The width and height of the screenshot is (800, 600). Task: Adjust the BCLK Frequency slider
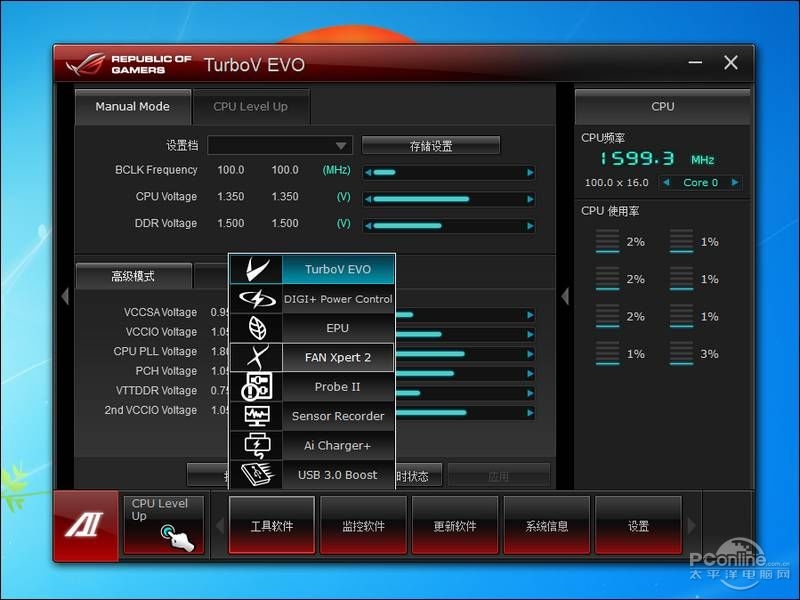(449, 172)
